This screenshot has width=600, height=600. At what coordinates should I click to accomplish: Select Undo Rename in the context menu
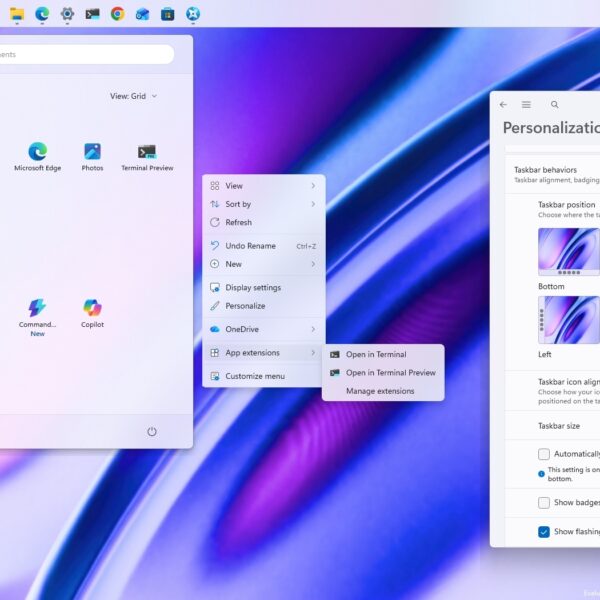point(264,246)
